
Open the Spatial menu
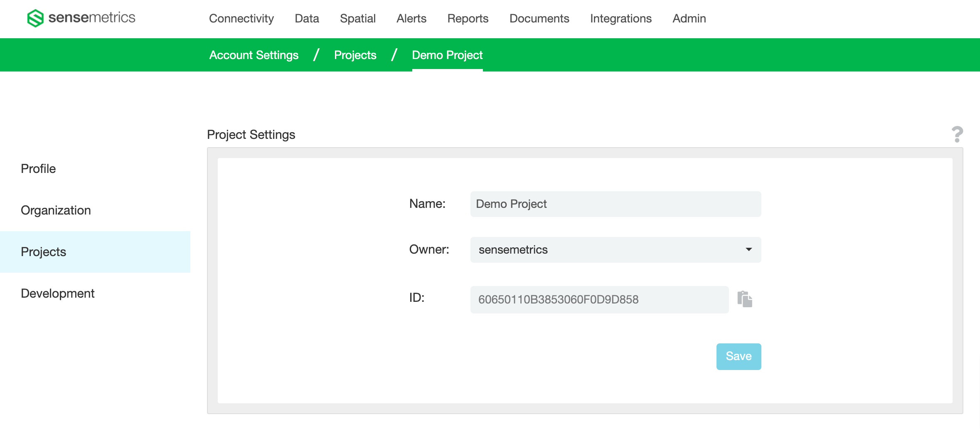pos(357,19)
